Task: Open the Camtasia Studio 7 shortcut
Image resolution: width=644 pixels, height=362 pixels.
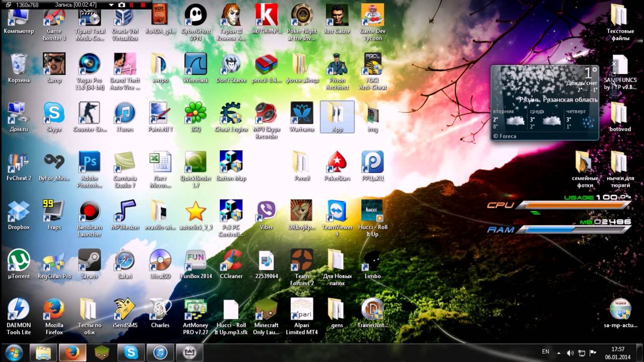Action: click(x=125, y=169)
